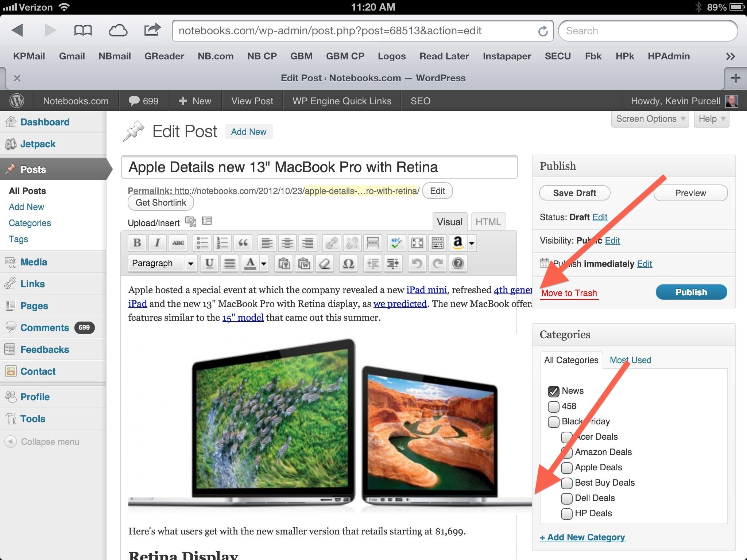Check the HP Deals category
Viewport: 747px width, 560px height.
[x=566, y=514]
